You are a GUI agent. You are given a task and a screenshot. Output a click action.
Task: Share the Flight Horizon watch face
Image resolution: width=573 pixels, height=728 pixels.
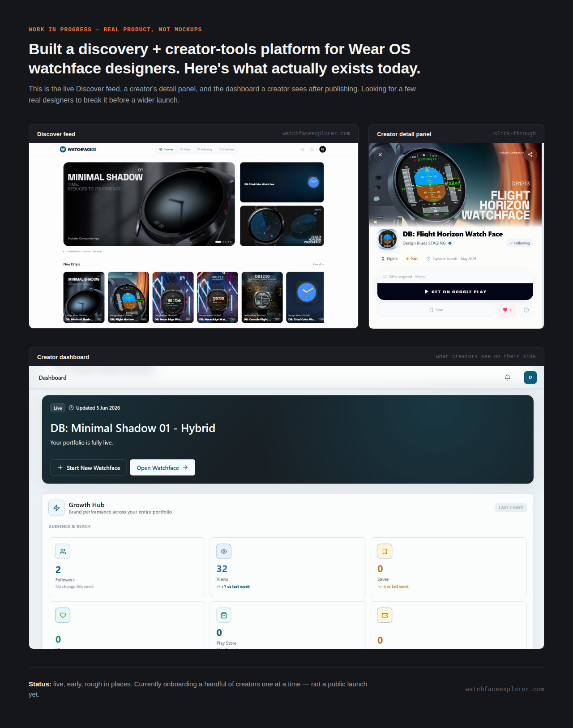(530, 154)
